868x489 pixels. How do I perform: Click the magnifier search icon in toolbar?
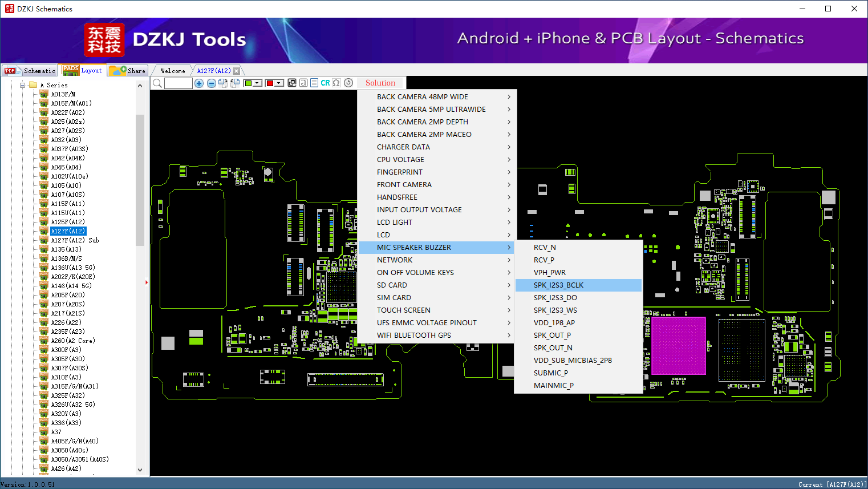coord(157,83)
